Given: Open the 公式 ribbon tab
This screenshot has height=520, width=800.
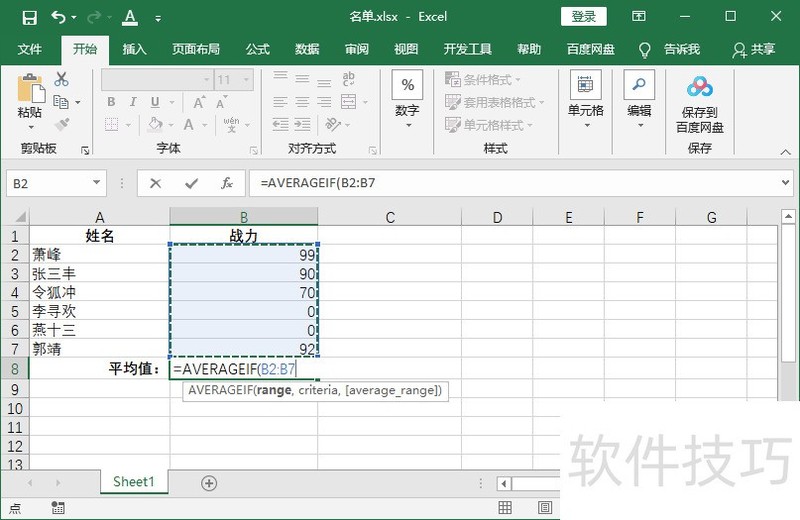Looking at the screenshot, I should [x=258, y=49].
